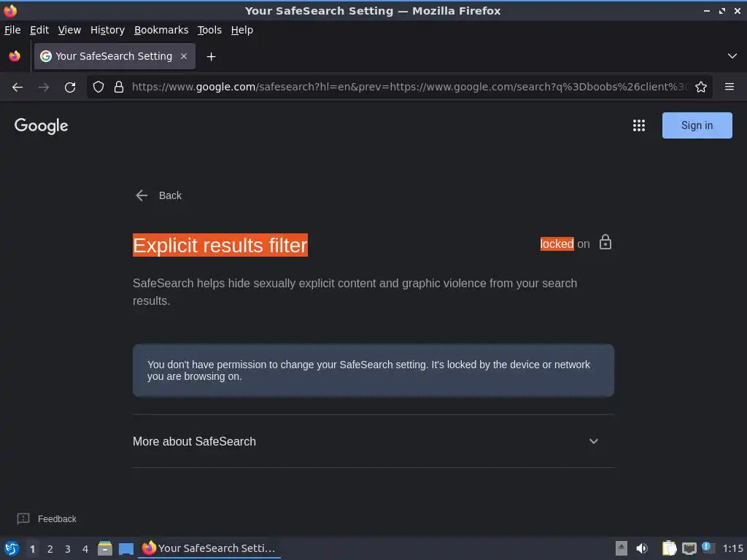Open the Firefox hamburger application menu
Screen dimensions: 747x560
(729, 87)
